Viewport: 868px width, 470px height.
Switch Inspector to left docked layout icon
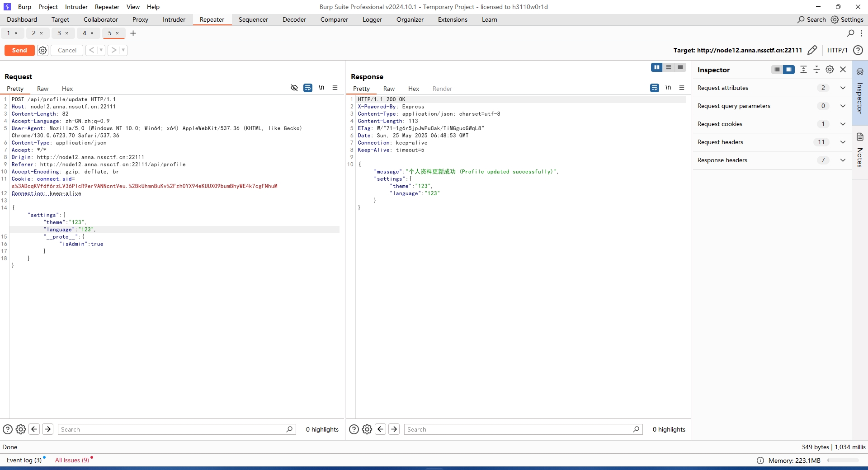[x=777, y=70]
